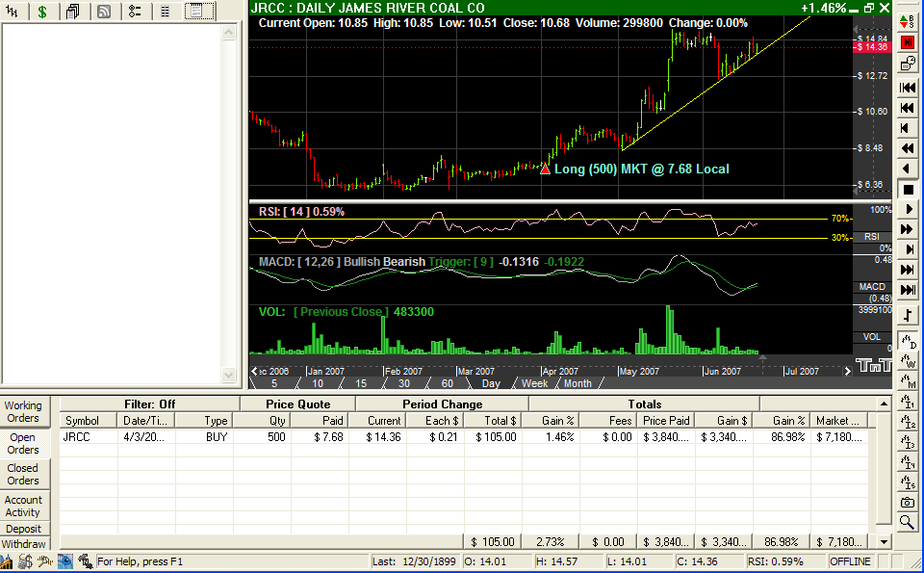Select intraday chart icon I4
924x573 pixels.
[x=908, y=462]
